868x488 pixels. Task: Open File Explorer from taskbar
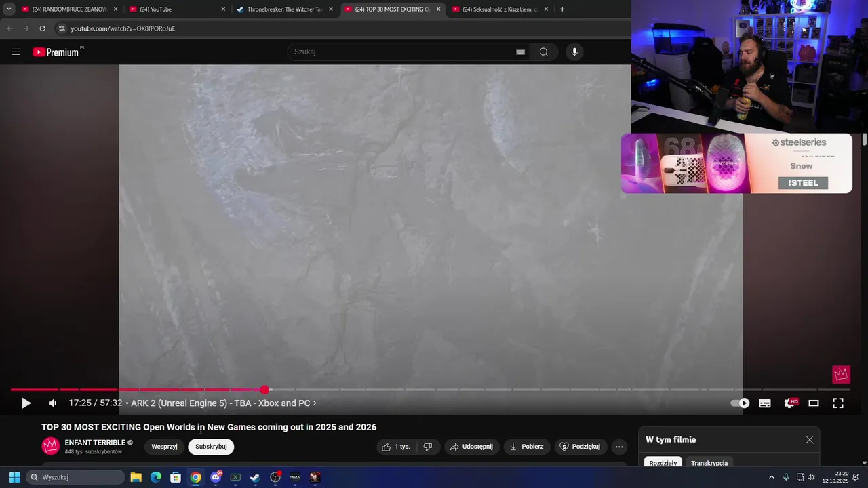pos(136,477)
